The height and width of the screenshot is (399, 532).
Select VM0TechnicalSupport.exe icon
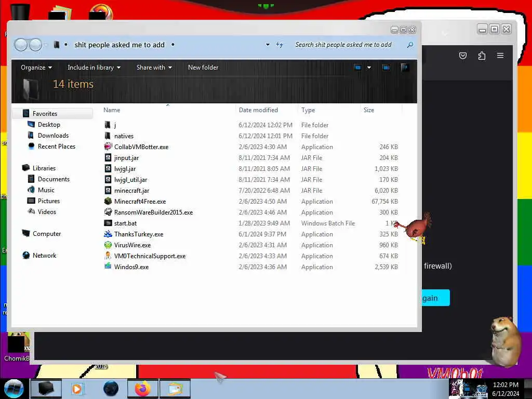(x=108, y=256)
